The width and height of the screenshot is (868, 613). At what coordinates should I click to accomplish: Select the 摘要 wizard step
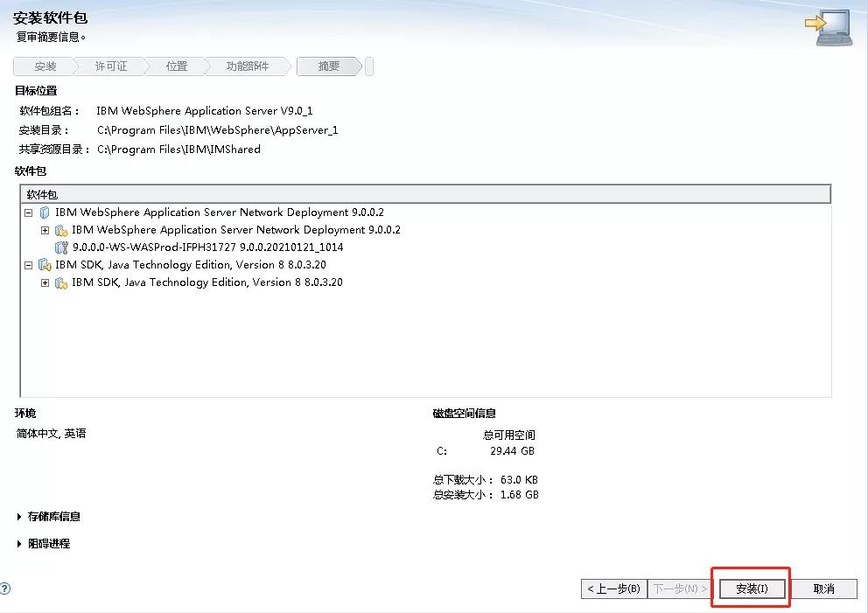[x=329, y=66]
